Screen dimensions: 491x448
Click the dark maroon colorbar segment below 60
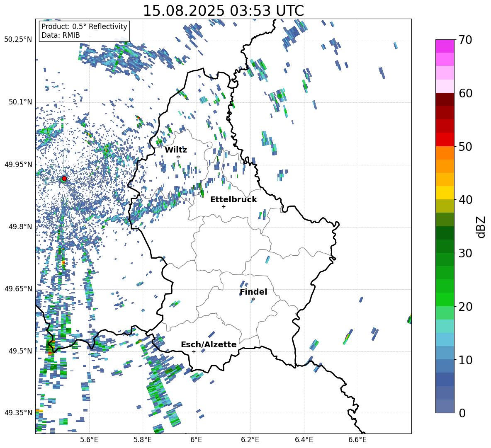tap(445, 99)
